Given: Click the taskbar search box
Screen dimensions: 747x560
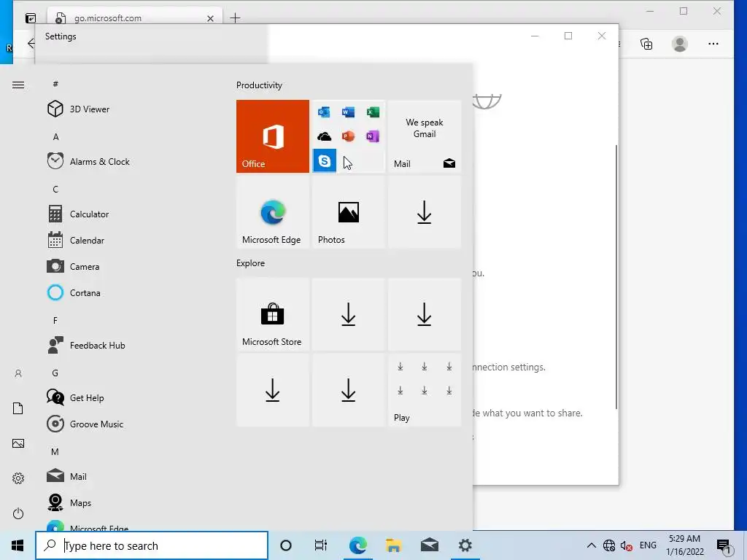Looking at the screenshot, I should pyautogui.click(x=152, y=545).
